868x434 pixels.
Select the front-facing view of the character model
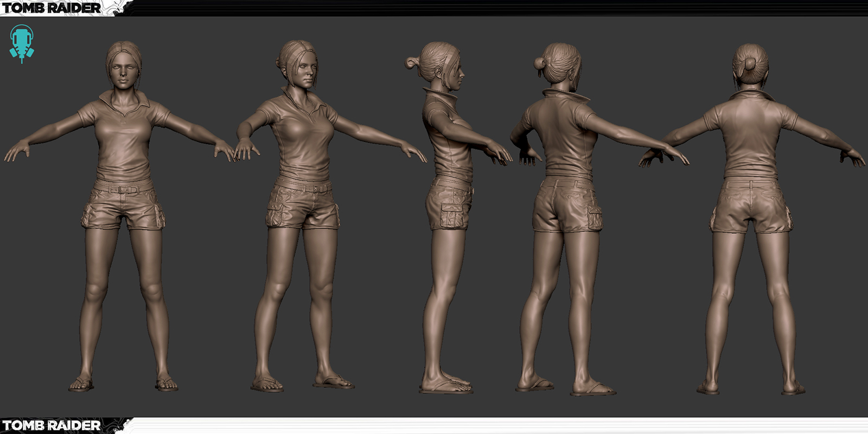coord(120,216)
